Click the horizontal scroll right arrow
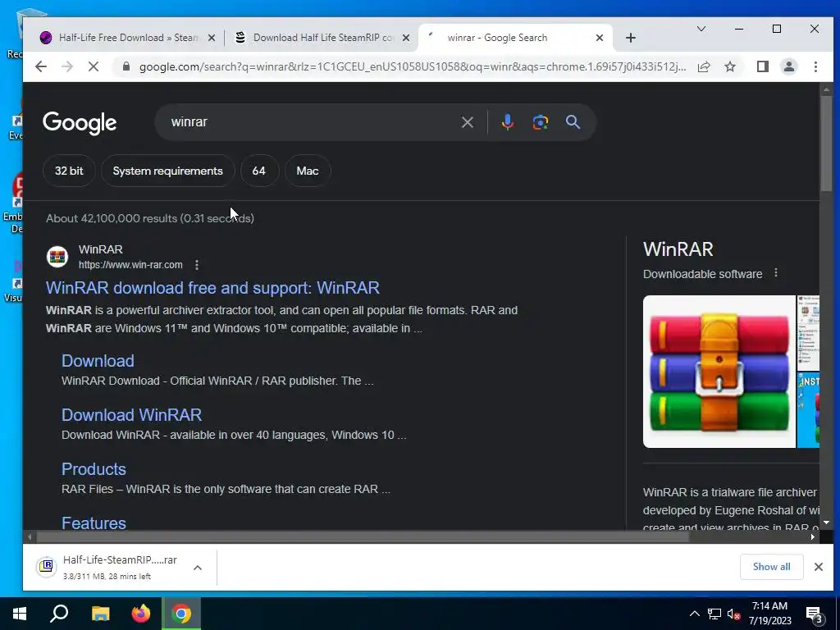 pos(813,536)
